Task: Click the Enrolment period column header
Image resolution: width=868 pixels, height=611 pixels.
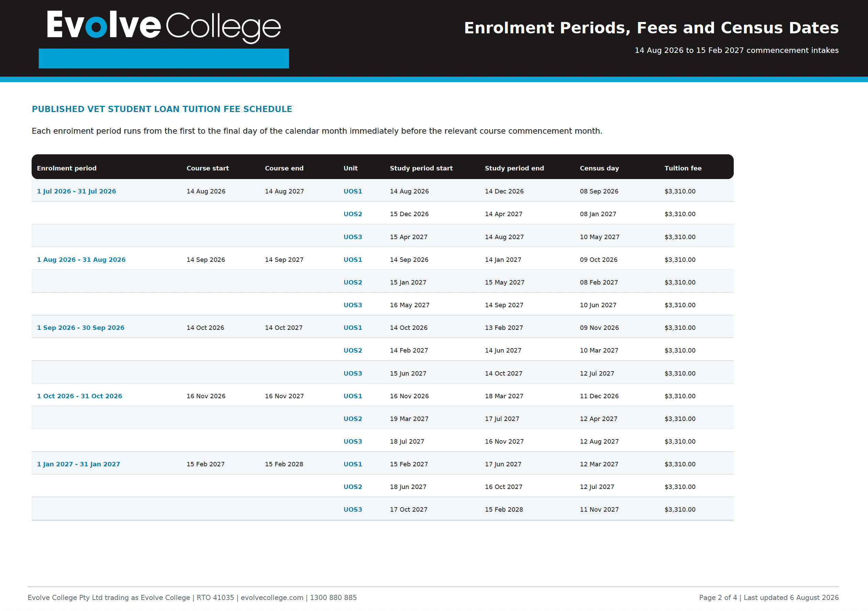Action: 67,168
